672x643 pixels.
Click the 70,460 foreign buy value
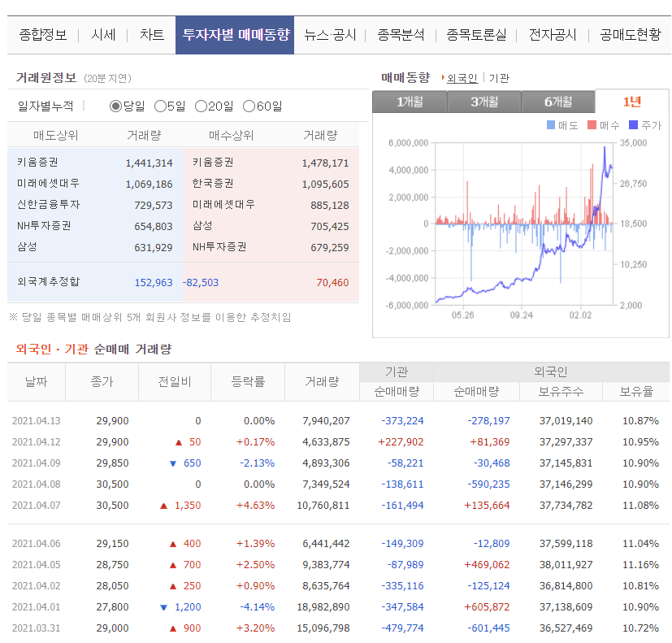click(332, 283)
